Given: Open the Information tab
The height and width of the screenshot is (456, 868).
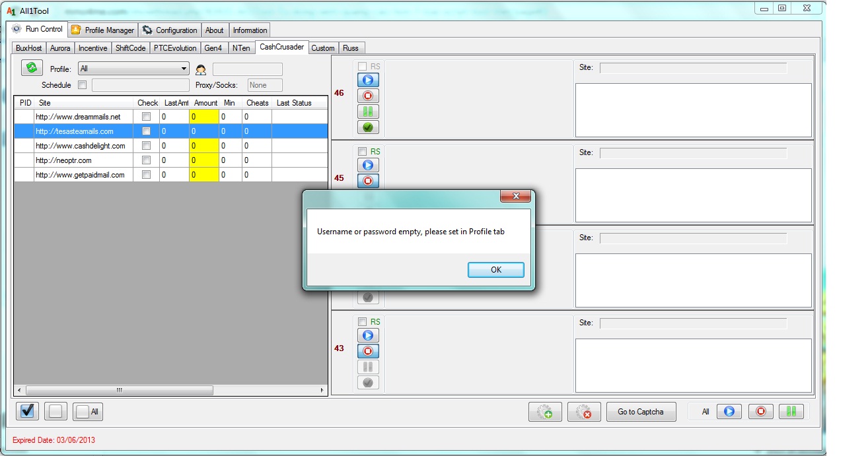Looking at the screenshot, I should [x=250, y=30].
